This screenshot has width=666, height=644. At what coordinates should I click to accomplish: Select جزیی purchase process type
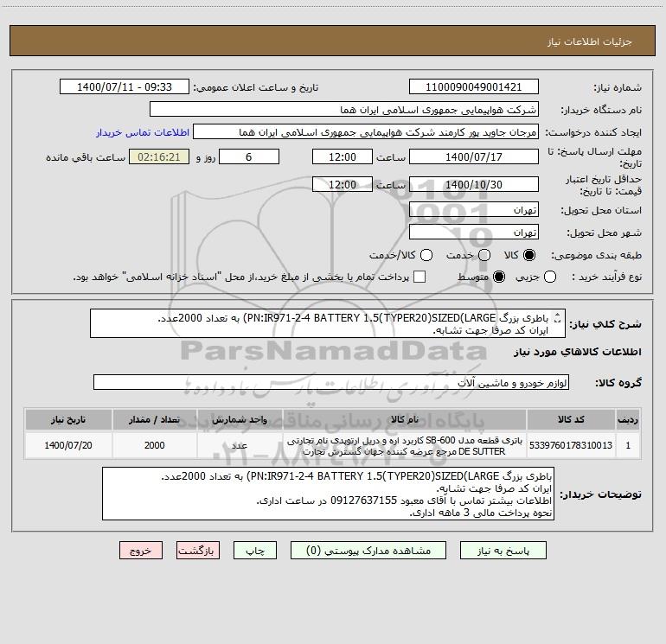[550, 277]
